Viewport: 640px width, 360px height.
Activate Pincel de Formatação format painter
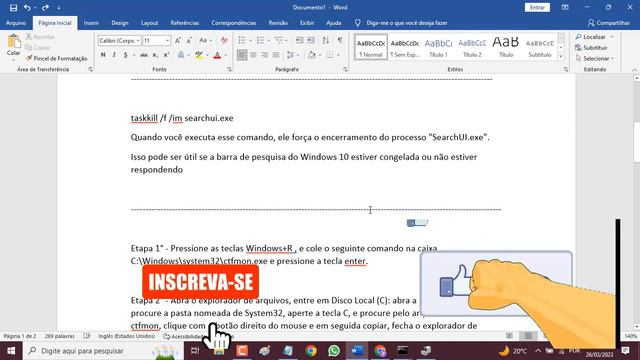56,58
